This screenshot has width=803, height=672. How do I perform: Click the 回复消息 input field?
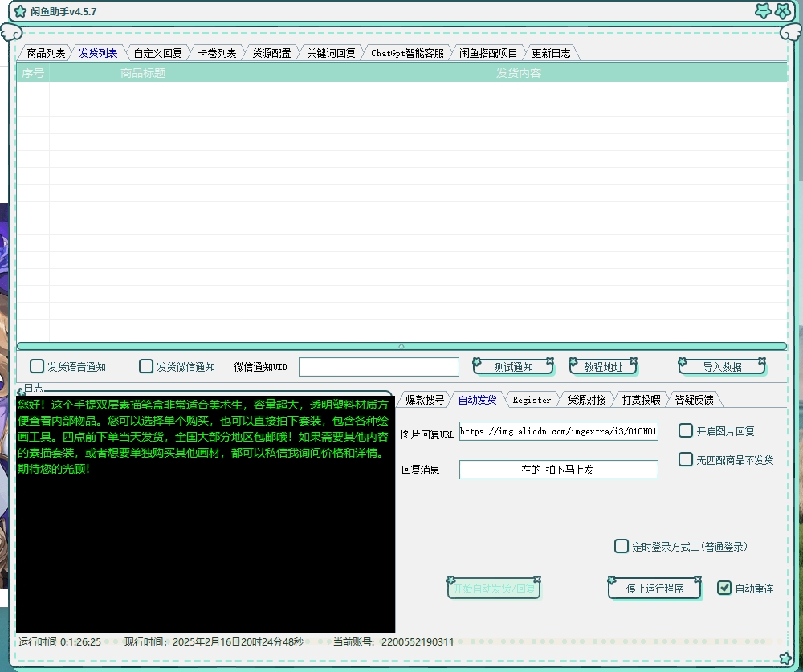pyautogui.click(x=559, y=470)
